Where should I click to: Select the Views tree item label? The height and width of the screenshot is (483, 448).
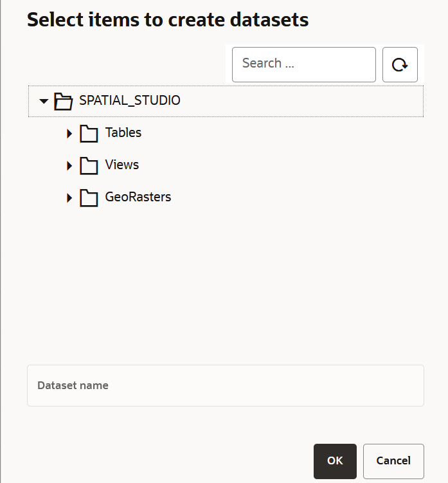(122, 165)
